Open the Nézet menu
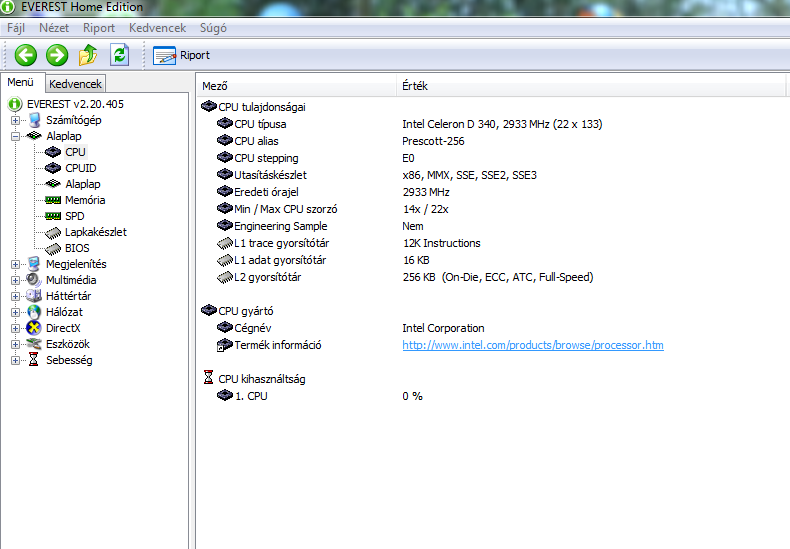Image resolution: width=790 pixels, height=549 pixels. click(54, 28)
